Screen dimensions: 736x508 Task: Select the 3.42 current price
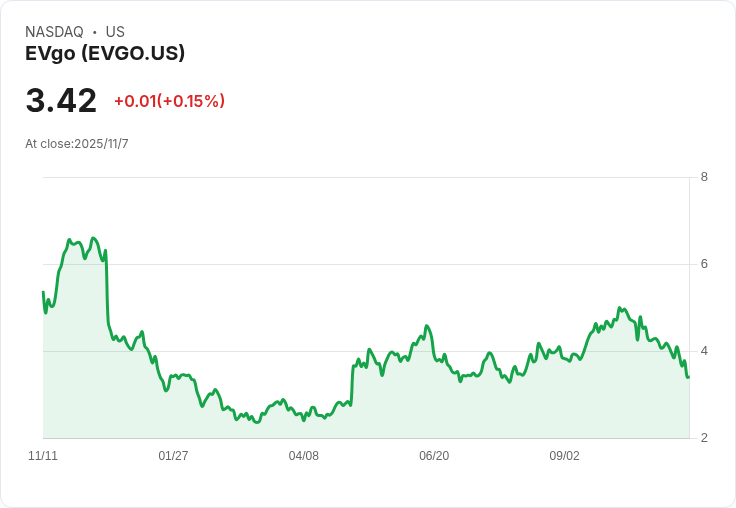click(61, 101)
